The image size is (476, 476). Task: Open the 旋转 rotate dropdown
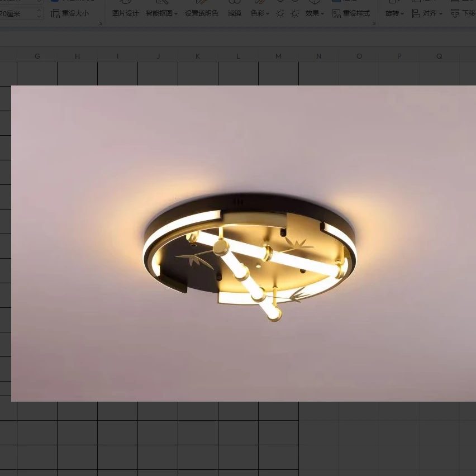coord(394,13)
